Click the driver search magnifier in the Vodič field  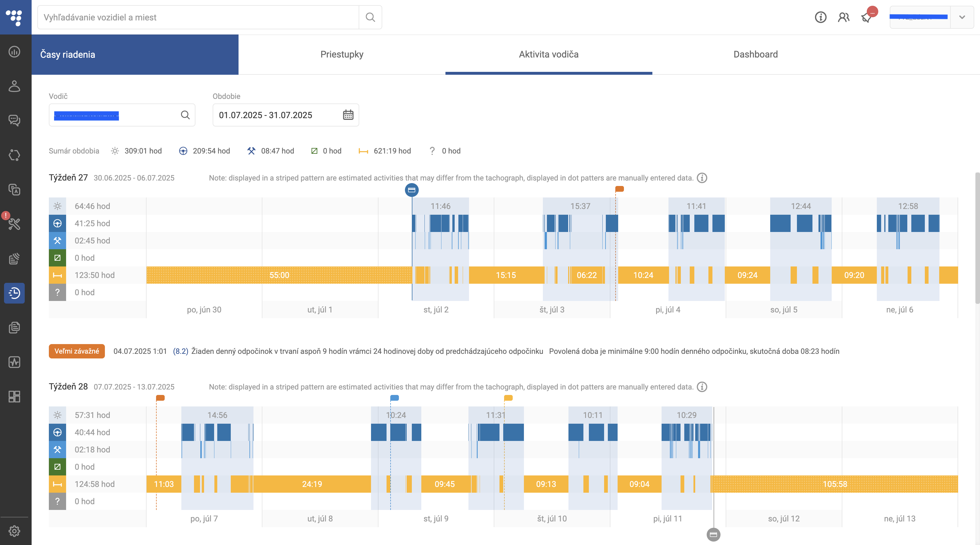pos(185,115)
